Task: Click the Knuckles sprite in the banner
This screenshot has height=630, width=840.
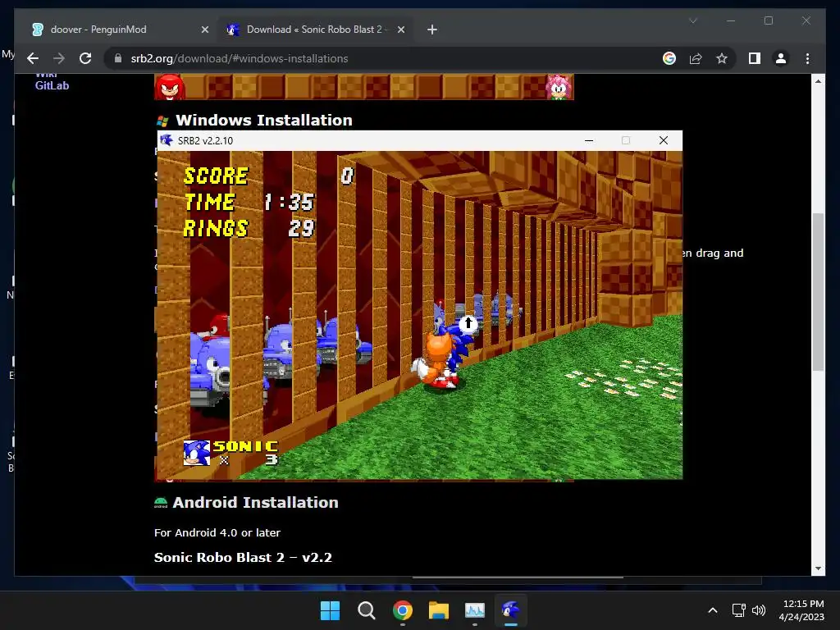Action: tap(170, 87)
